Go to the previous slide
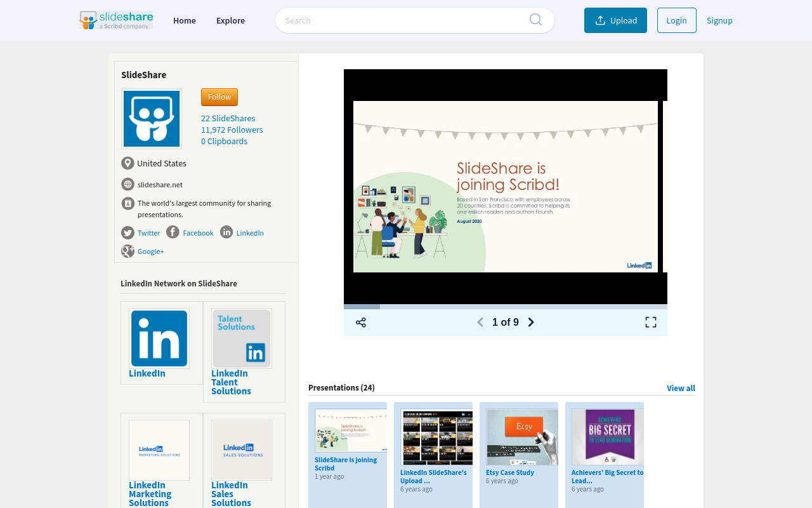 480,322
